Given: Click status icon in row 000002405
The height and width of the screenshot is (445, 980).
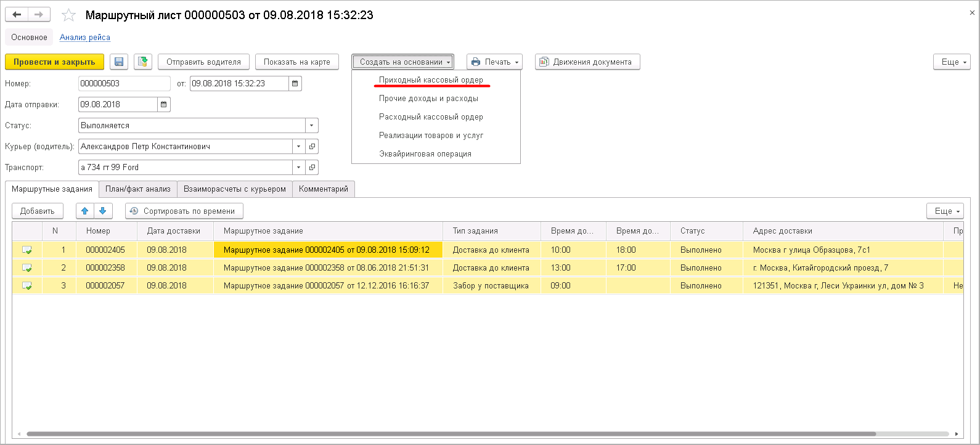Looking at the screenshot, I should click(27, 250).
